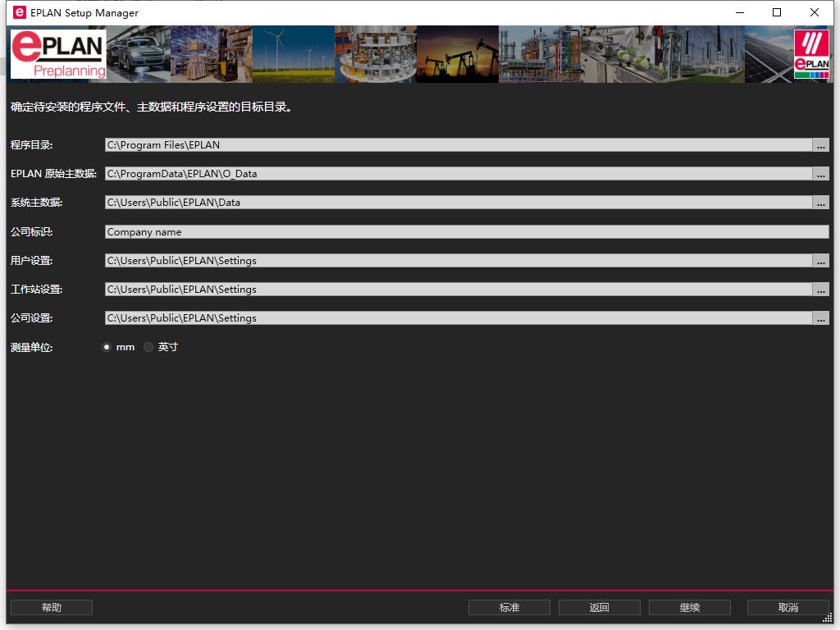Click the 公司标识 Company name field

click(x=466, y=232)
